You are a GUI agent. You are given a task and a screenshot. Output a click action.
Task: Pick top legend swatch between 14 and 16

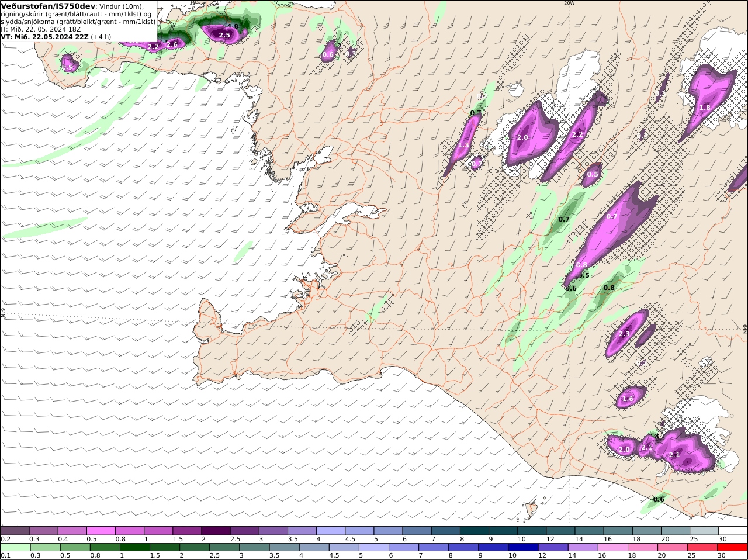[x=588, y=531]
